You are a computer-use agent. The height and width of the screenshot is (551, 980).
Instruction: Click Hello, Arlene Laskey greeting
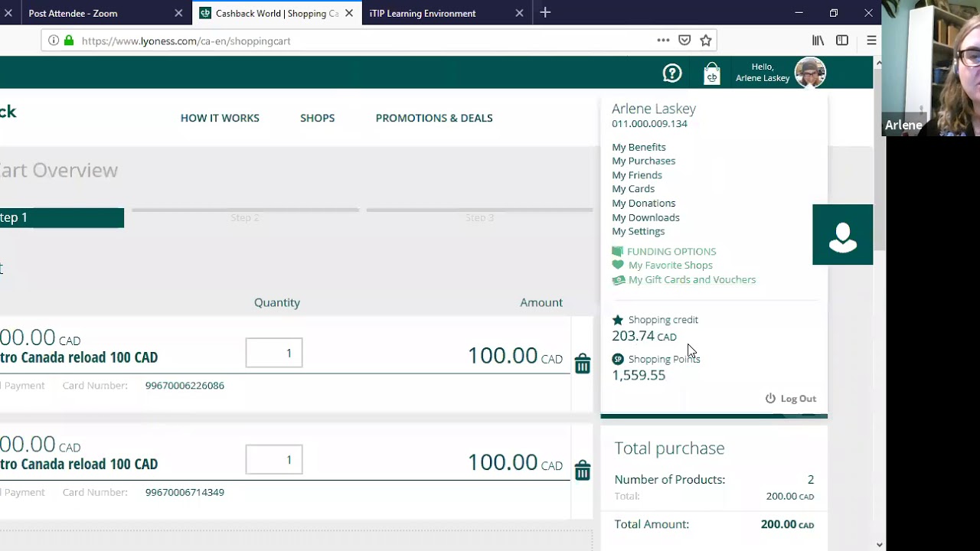tap(763, 73)
